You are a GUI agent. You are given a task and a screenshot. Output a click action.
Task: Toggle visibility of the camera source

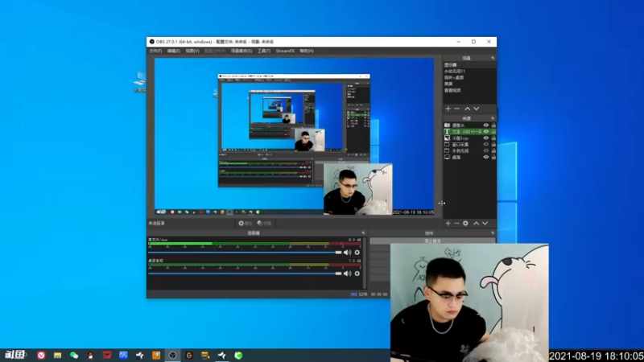point(486,125)
